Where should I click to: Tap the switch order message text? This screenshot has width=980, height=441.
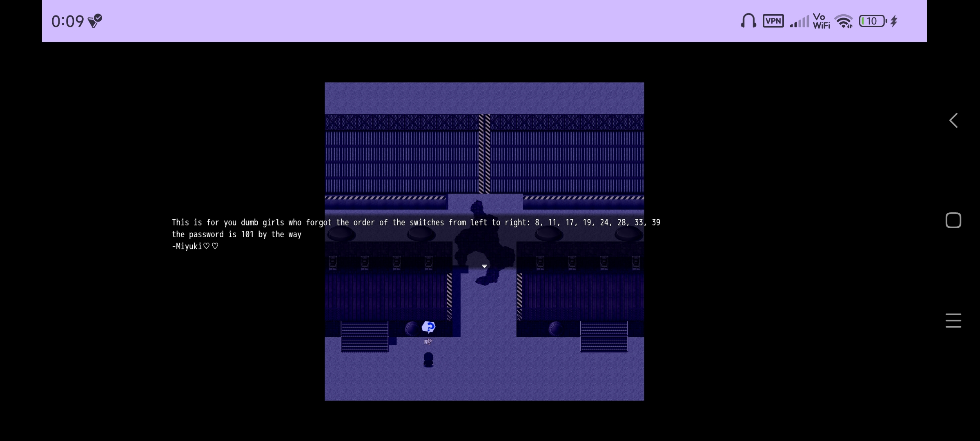click(416, 223)
